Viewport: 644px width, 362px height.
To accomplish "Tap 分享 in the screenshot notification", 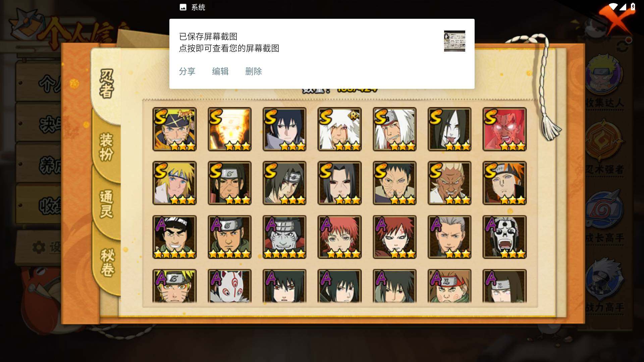I will pos(187,71).
